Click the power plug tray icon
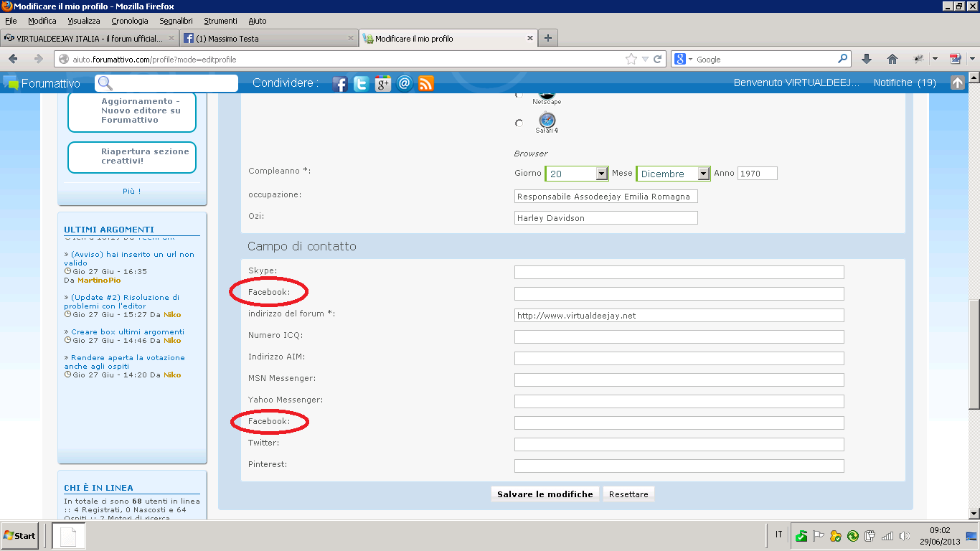The height and width of the screenshot is (551, 980). pyautogui.click(x=870, y=536)
